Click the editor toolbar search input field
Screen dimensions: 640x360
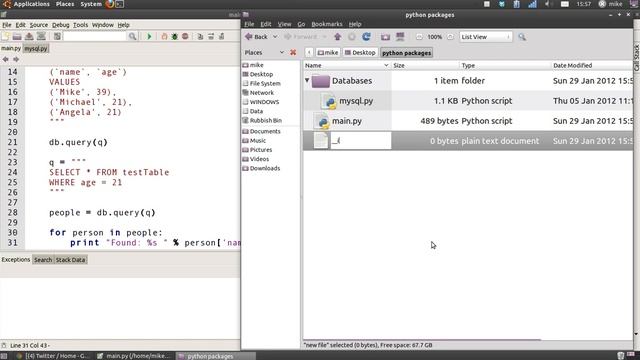(95, 37)
